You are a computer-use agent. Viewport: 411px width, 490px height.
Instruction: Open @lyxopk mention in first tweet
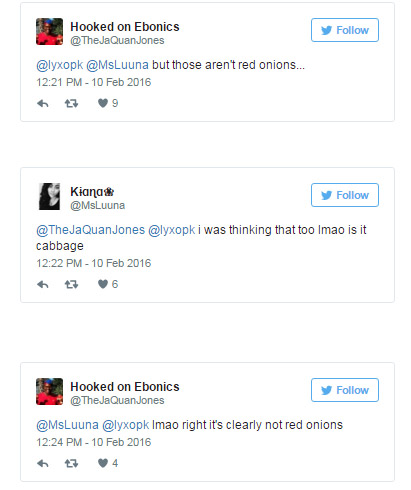(x=60, y=65)
